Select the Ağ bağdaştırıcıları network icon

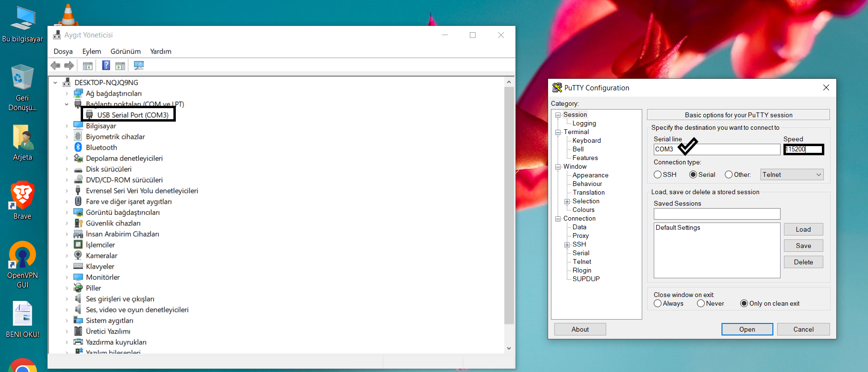[x=78, y=93]
